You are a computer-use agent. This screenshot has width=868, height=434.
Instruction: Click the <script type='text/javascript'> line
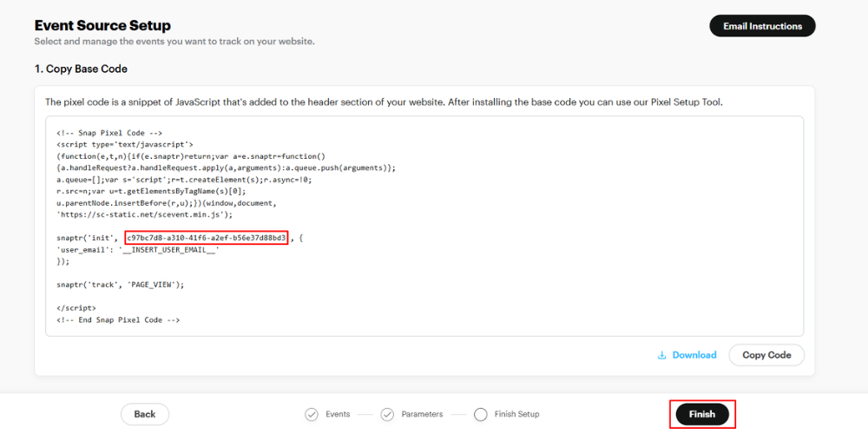point(124,144)
